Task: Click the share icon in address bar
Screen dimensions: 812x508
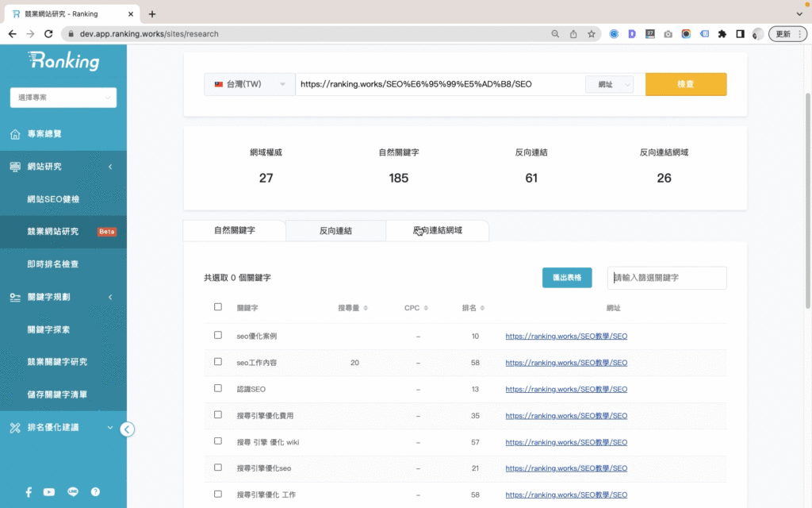Action: pyautogui.click(x=573, y=33)
